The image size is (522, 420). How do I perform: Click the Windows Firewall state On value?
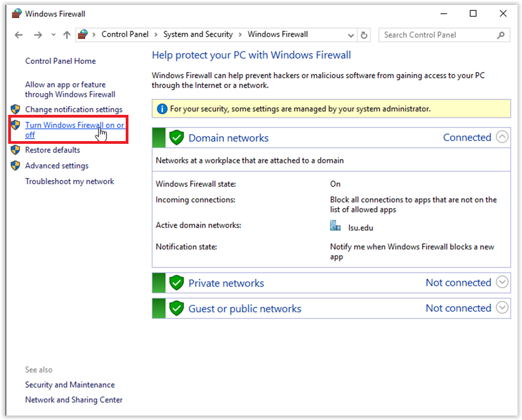pos(335,184)
